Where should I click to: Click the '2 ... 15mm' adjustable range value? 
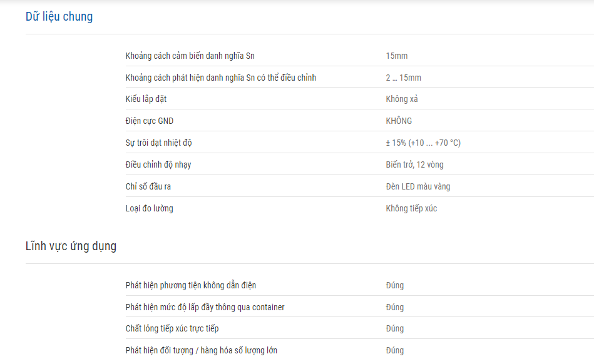pyautogui.click(x=404, y=78)
